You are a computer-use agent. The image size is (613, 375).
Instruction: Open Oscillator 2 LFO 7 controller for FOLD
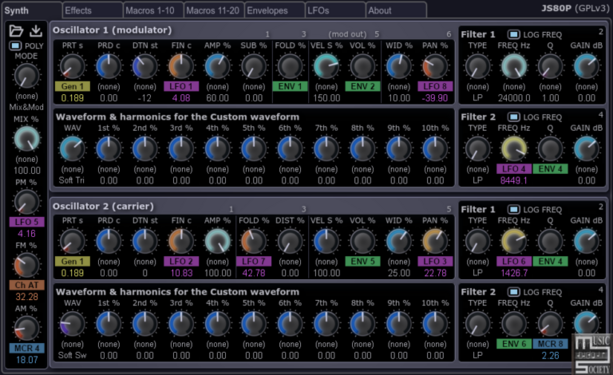pyautogui.click(x=253, y=261)
